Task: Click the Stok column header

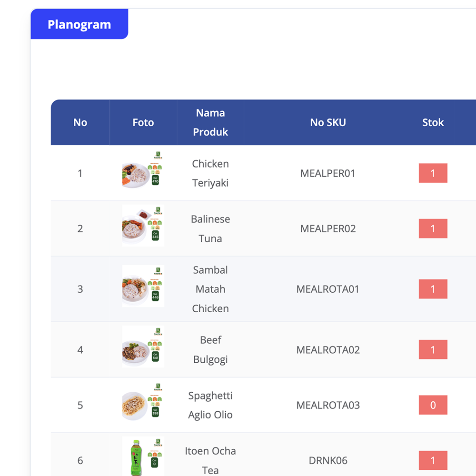Action: tap(433, 122)
